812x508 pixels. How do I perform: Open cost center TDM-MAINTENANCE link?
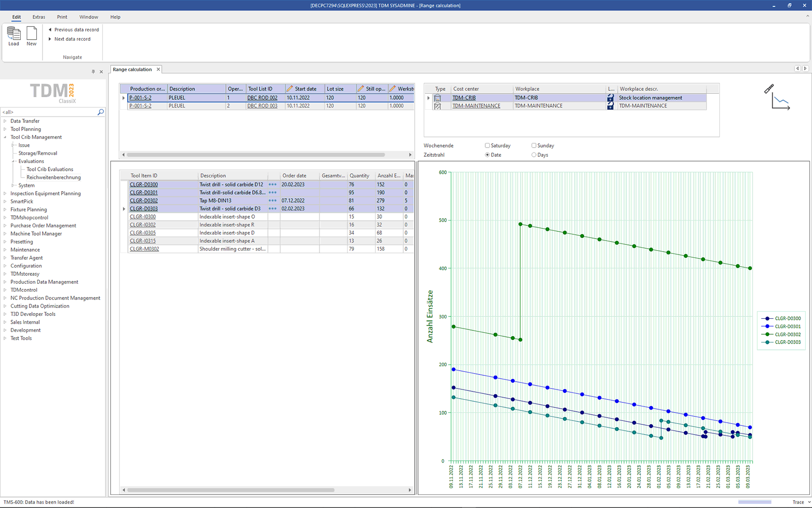pos(476,106)
